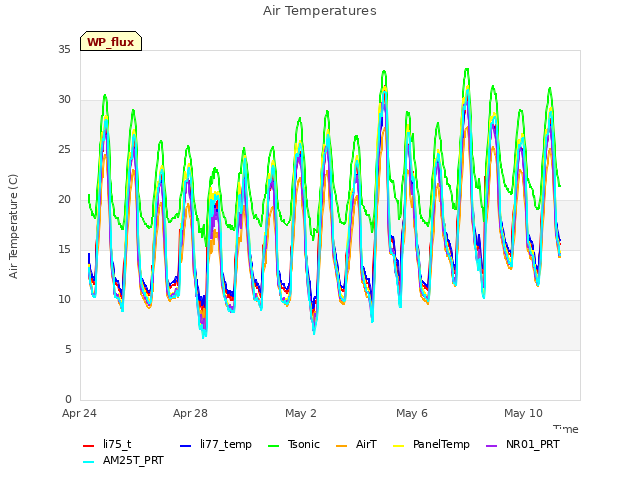Click the WP_flux annotation label
This screenshot has height=480, width=640.
[x=111, y=41]
